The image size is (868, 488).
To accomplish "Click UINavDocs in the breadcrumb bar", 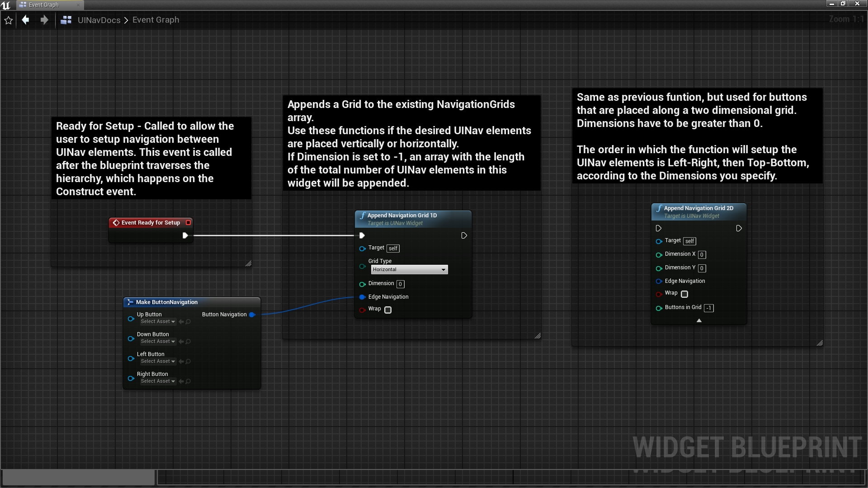I will click(99, 20).
